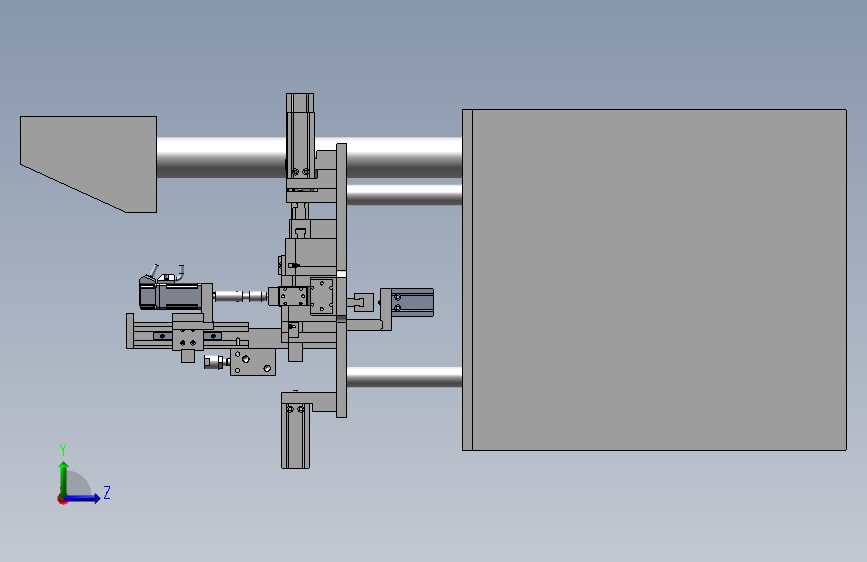Select the wedge-shaped gray block
Image resolution: width=867 pixels, height=562 pixels.
tap(88, 164)
